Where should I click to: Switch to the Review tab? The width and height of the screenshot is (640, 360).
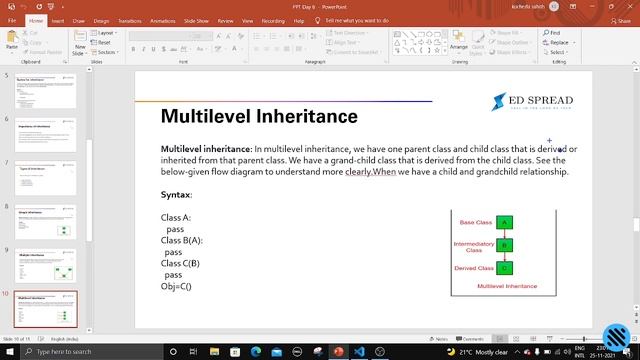pos(225,21)
